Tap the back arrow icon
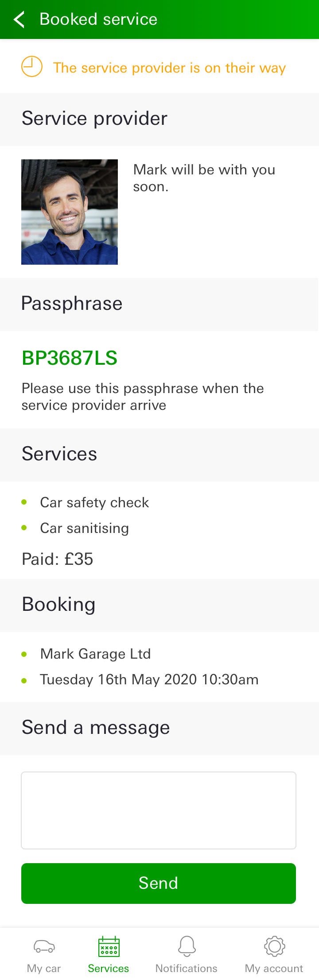The image size is (319, 980). point(19,19)
